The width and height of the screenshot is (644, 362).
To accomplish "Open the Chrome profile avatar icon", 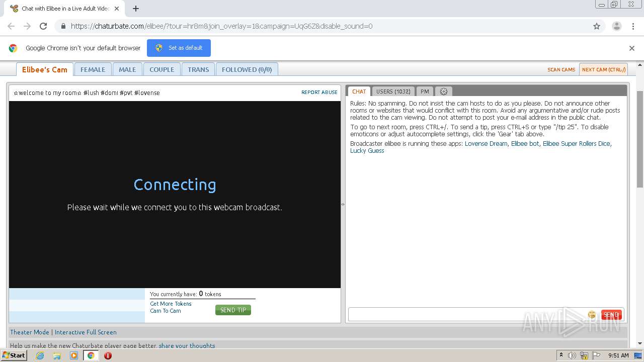I will [616, 26].
